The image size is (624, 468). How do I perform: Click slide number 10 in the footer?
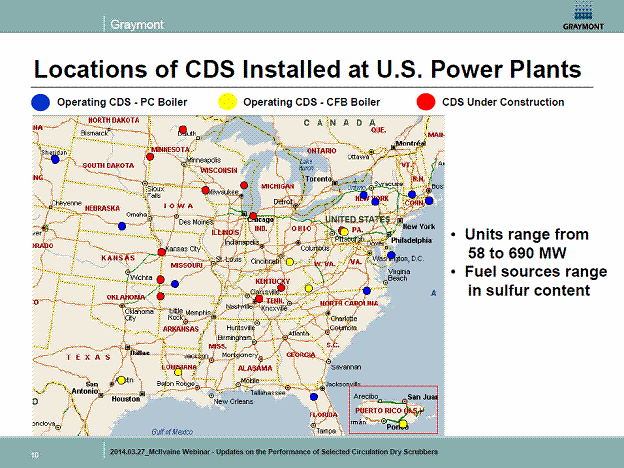[x=35, y=455]
